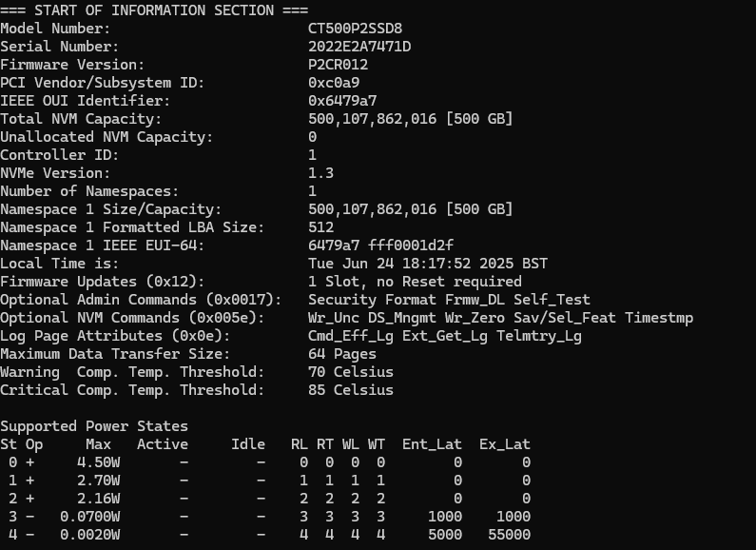Click the local time Tue Jun 24 line
756x550 pixels.
coord(428,264)
